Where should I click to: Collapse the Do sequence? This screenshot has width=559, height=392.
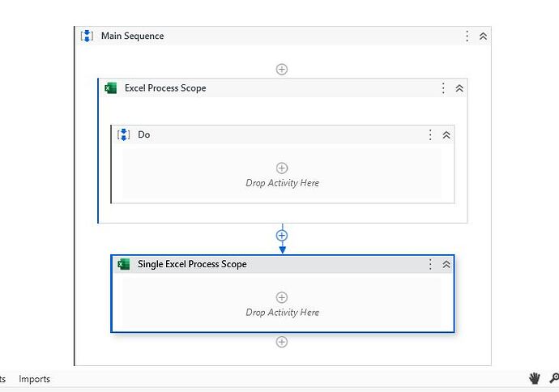pyautogui.click(x=446, y=134)
